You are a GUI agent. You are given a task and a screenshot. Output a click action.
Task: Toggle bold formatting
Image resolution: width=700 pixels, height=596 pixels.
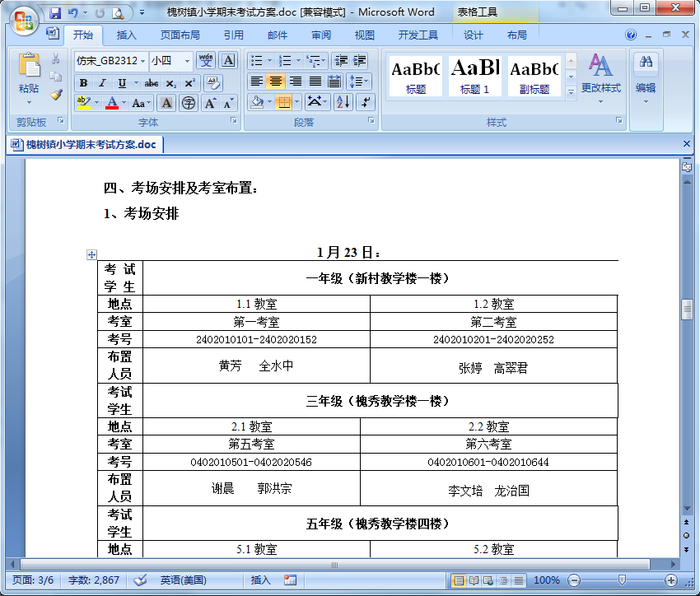(x=83, y=82)
